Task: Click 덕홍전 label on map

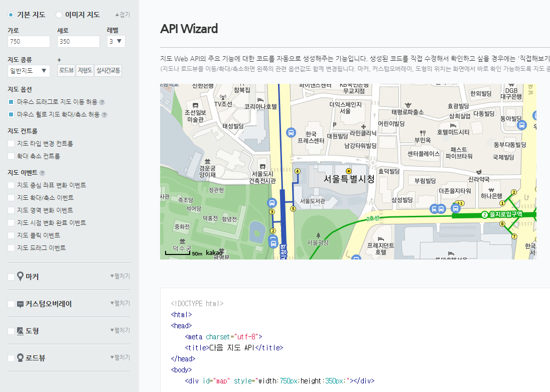Action: tap(210, 218)
